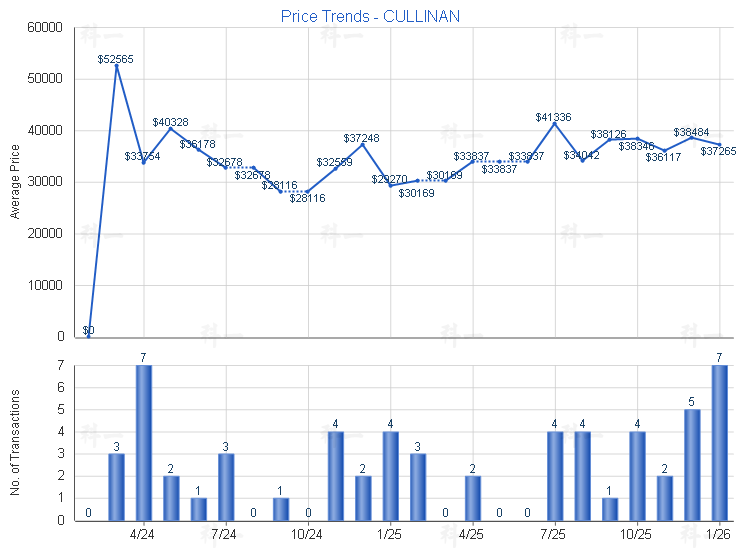Click the $0 starting data point
This screenshot has width=740, height=550.
coord(89,336)
